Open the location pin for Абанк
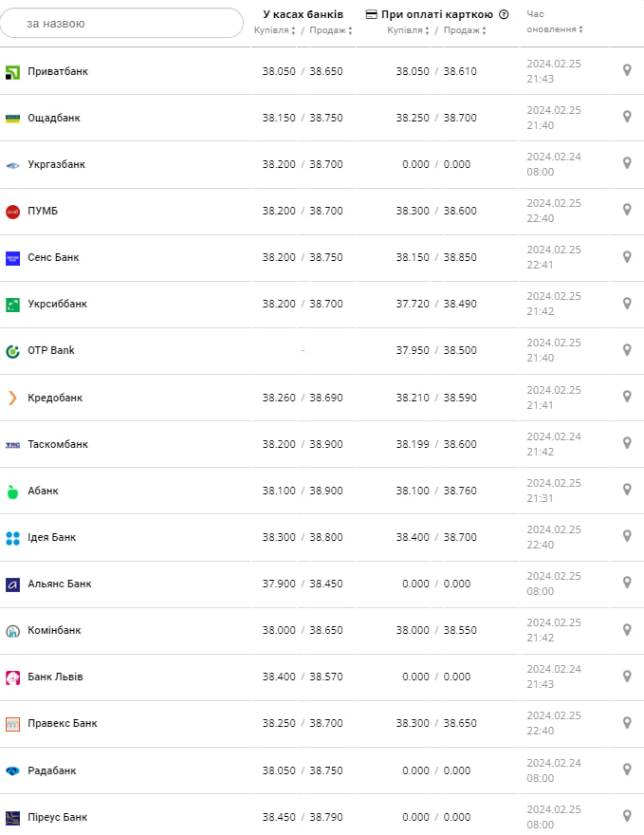Viewport: 644px width, 835px height. (x=627, y=490)
